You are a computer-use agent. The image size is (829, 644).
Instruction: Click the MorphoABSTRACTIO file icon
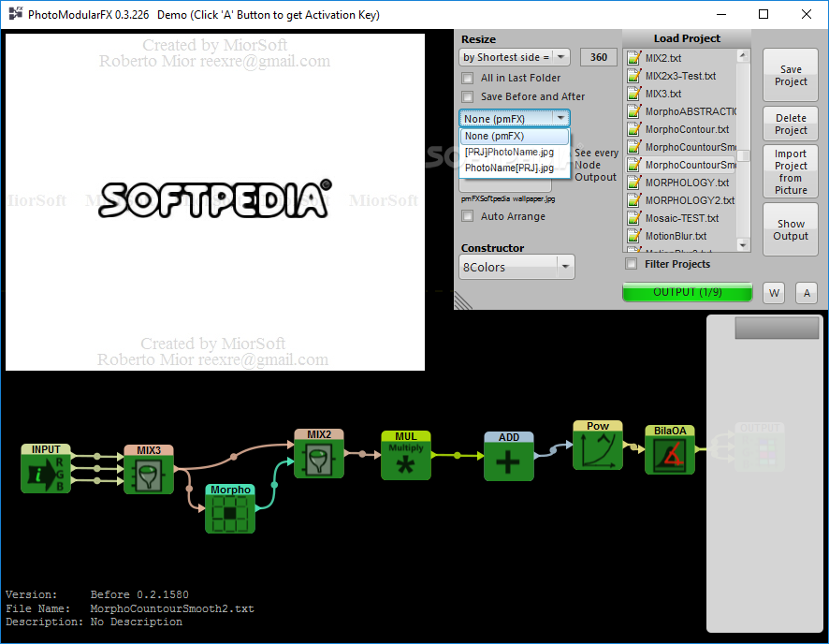[633, 111]
